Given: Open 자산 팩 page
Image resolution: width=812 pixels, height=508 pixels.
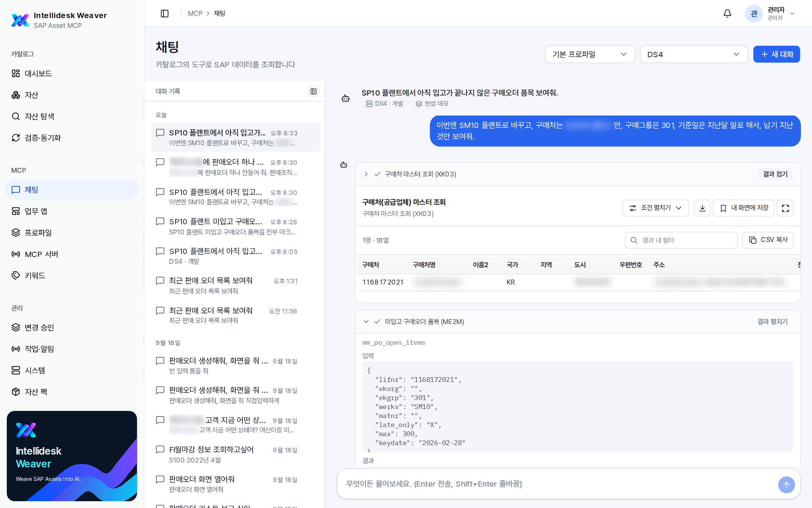Looking at the screenshot, I should tap(72, 392).
